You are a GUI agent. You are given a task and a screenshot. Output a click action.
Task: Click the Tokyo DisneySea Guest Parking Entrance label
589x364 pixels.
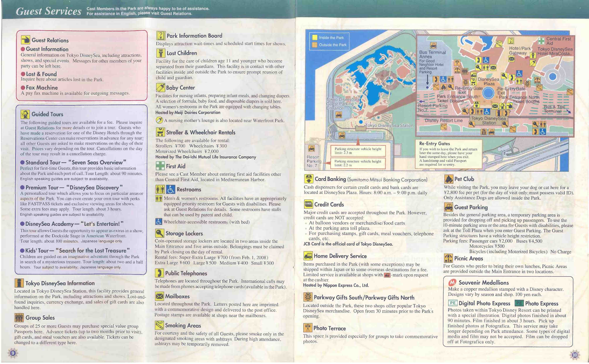[343, 104]
